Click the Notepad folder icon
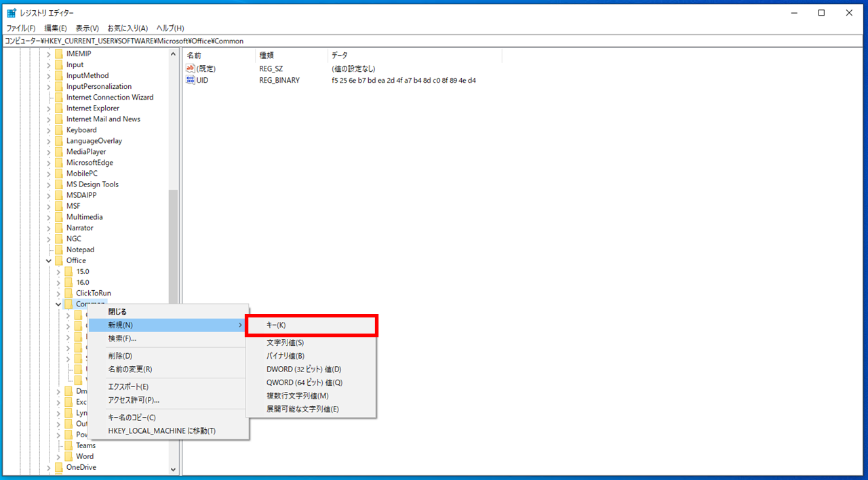Screen dimensions: 868x480 click(x=59, y=249)
